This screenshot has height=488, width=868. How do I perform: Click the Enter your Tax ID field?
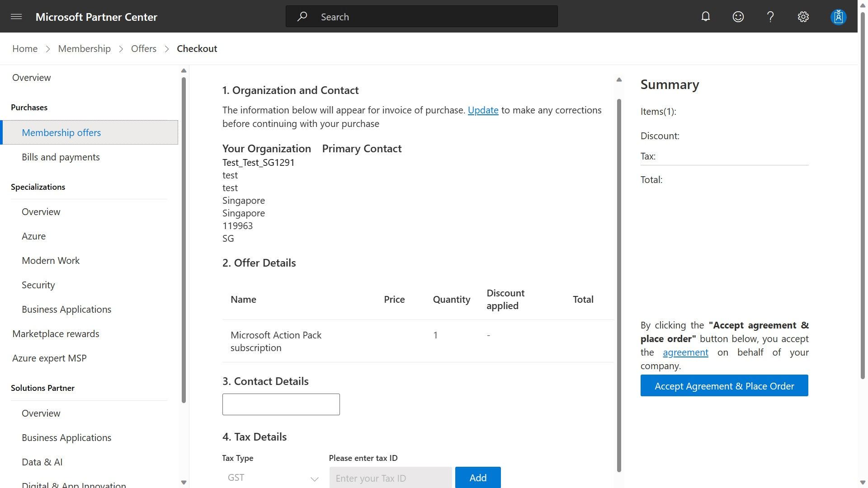[x=391, y=478]
